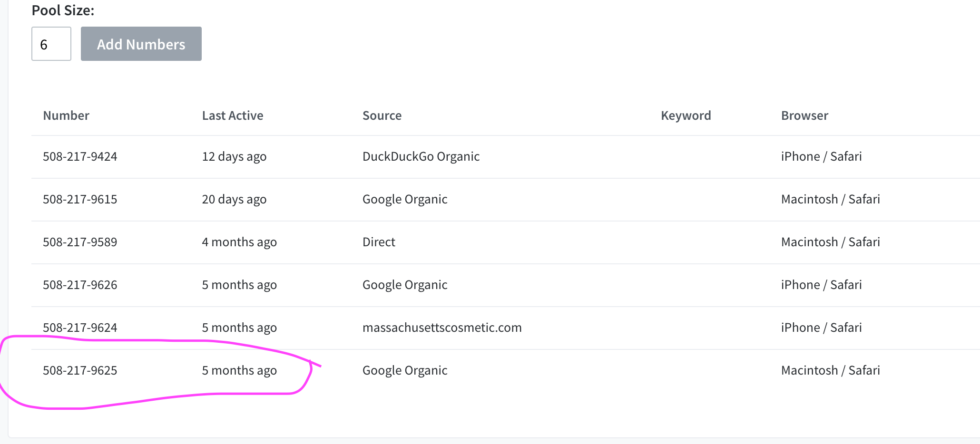Click the Keyword column header
Image resolution: width=980 pixels, height=444 pixels.
pyautogui.click(x=686, y=116)
